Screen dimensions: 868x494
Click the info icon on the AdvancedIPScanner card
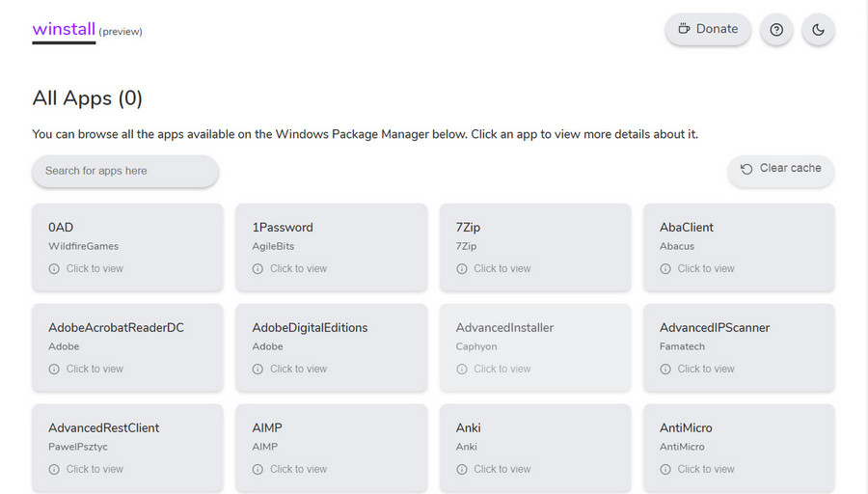pos(665,369)
